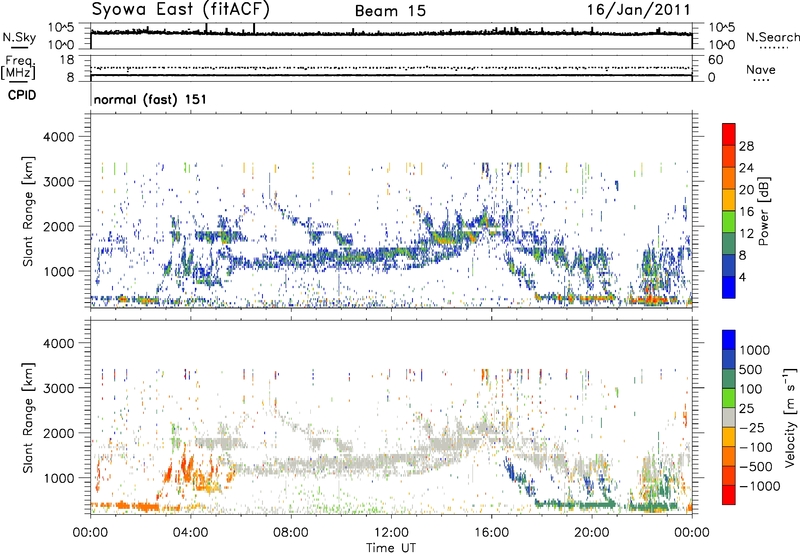Select the "−25" value on velocity colorbar
800x554 pixels.
[751, 427]
